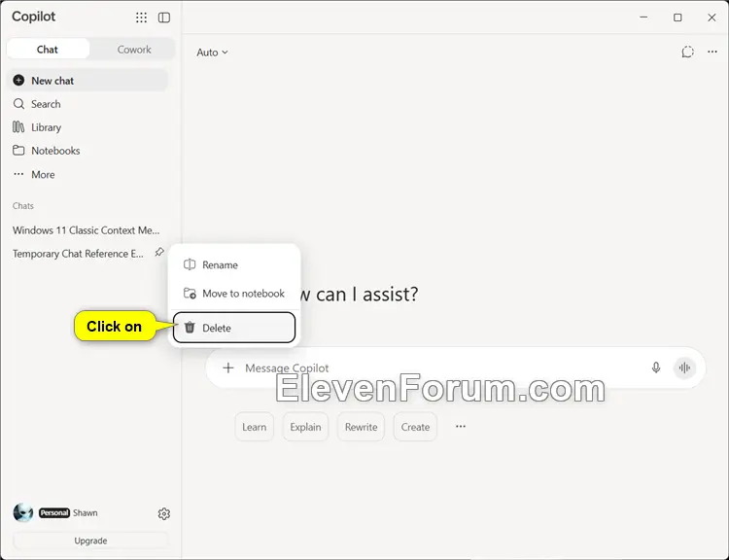Click Shawn's profile avatar
The width and height of the screenshot is (729, 560).
23,512
